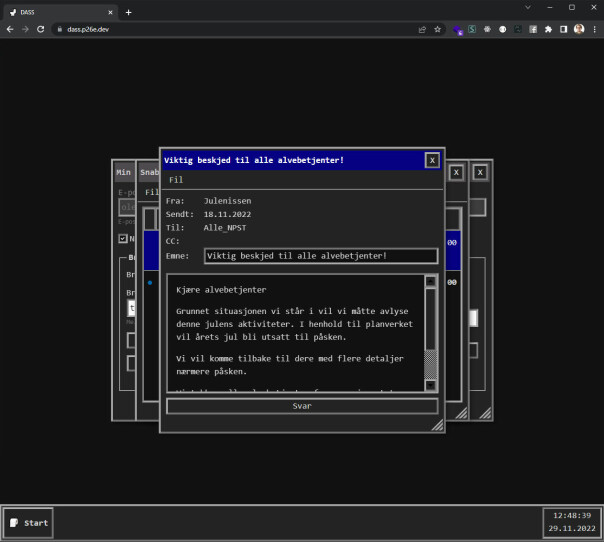Open a new browser tab
The image size is (604, 542).
pyautogui.click(x=129, y=13)
